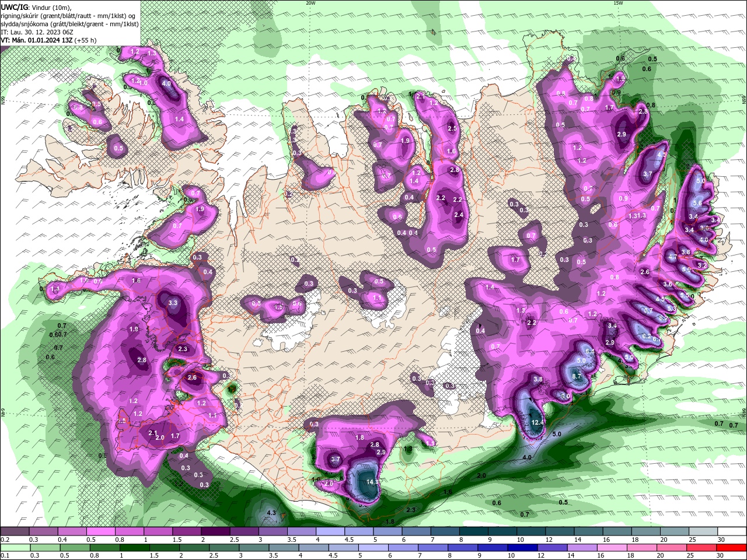Click the valid time 'VT: Mán. 01.01.2024 13Z'
The height and width of the screenshot is (560, 747).
pyautogui.click(x=36, y=40)
